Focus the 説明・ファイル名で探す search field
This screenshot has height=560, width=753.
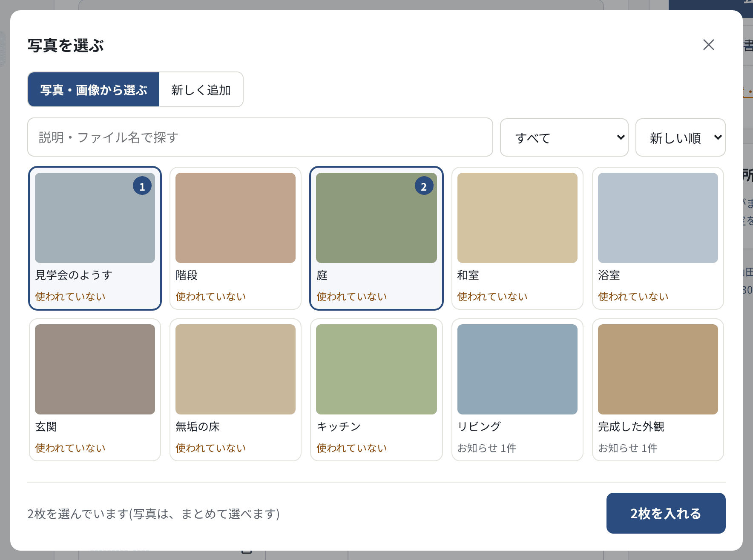click(x=260, y=137)
